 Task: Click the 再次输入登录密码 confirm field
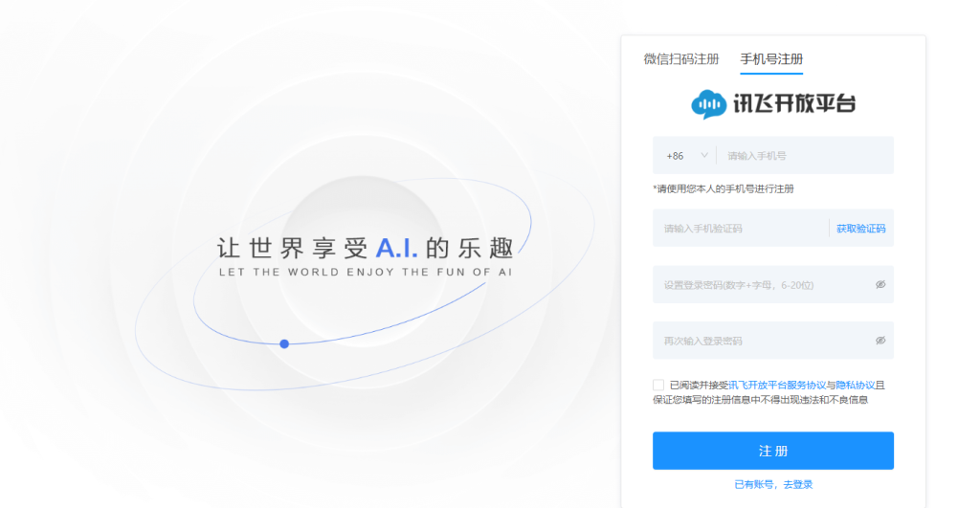point(773,341)
